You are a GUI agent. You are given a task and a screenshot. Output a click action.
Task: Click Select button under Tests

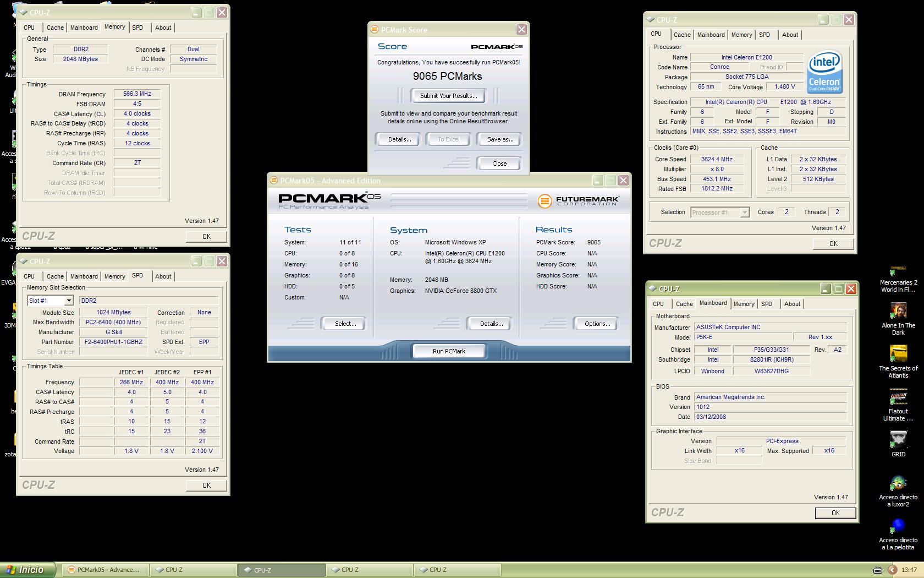345,324
